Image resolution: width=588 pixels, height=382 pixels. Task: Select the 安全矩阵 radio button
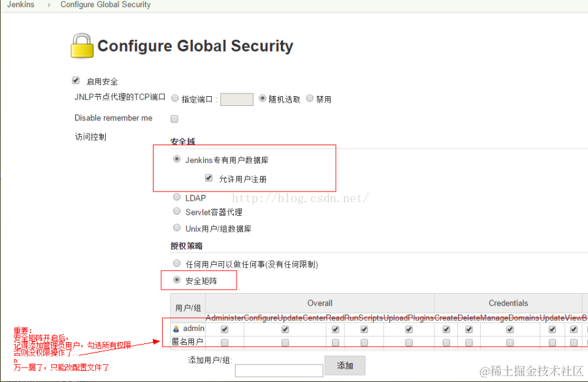point(176,280)
